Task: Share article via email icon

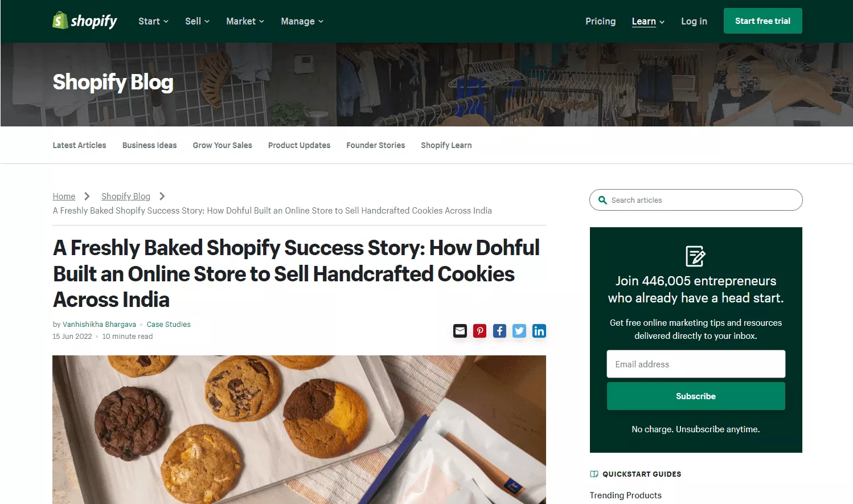Action: 460,331
